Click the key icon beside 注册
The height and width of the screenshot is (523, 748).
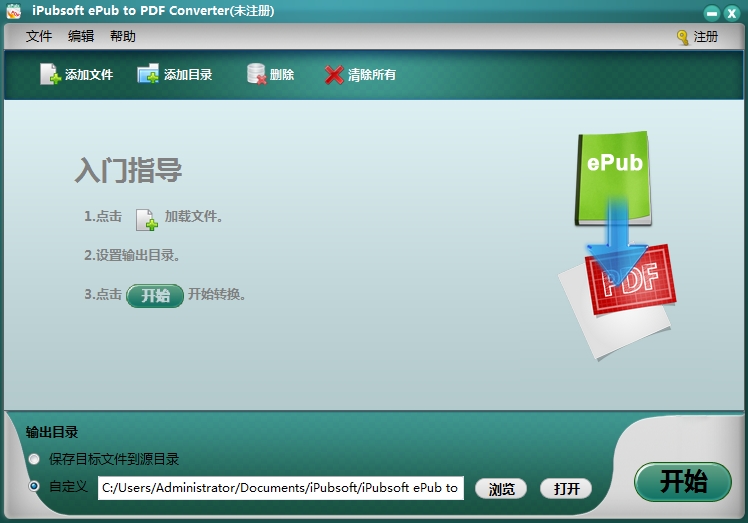pos(683,37)
